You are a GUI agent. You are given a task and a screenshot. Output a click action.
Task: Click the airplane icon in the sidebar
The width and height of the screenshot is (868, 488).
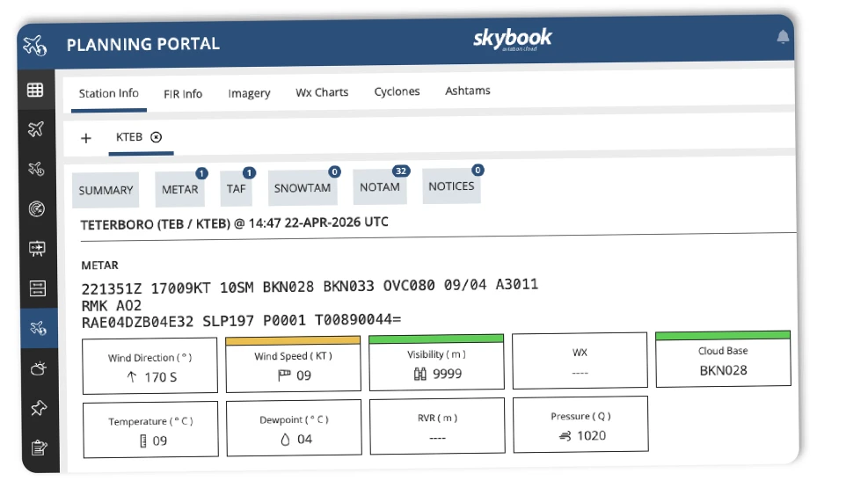36,129
